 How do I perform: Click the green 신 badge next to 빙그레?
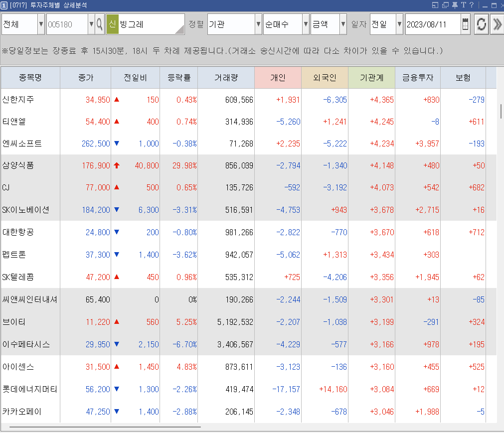(x=112, y=24)
